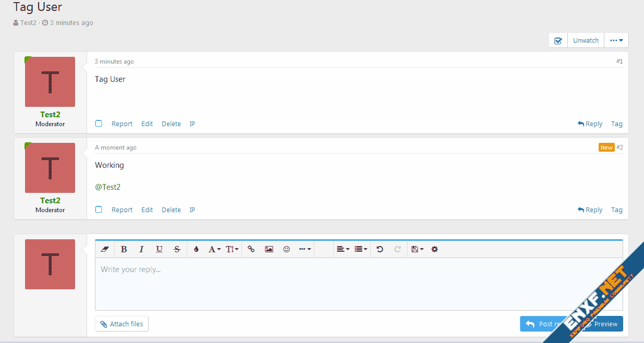This screenshot has height=343, width=644.
Task: Click the eraser remove formatting icon
Action: click(104, 249)
